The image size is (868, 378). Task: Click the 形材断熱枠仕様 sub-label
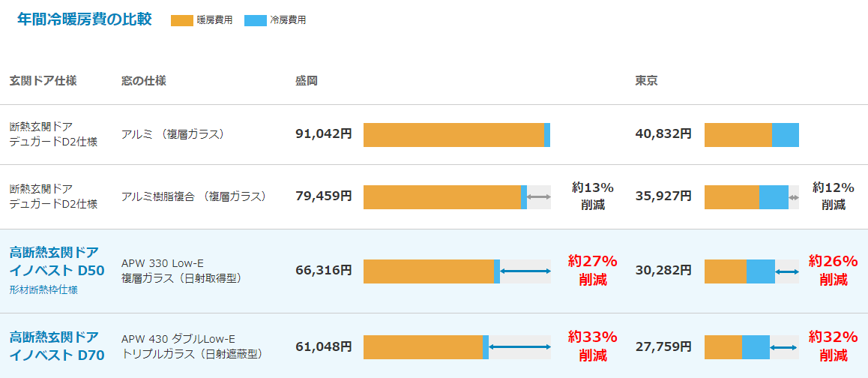pyautogui.click(x=43, y=289)
